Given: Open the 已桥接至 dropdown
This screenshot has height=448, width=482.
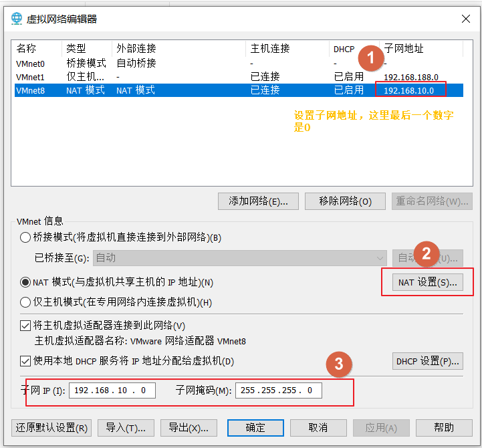Looking at the screenshot, I should pyautogui.click(x=240, y=258).
